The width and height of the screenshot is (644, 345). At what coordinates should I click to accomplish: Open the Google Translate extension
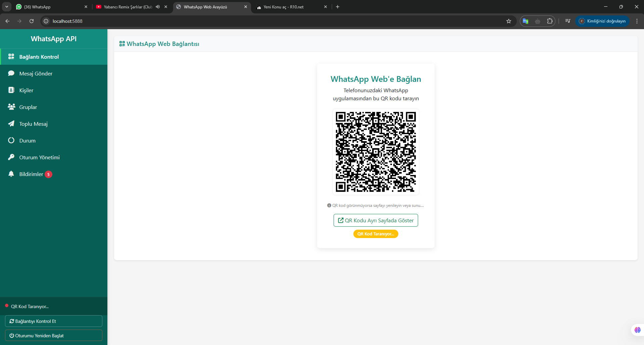[526, 21]
